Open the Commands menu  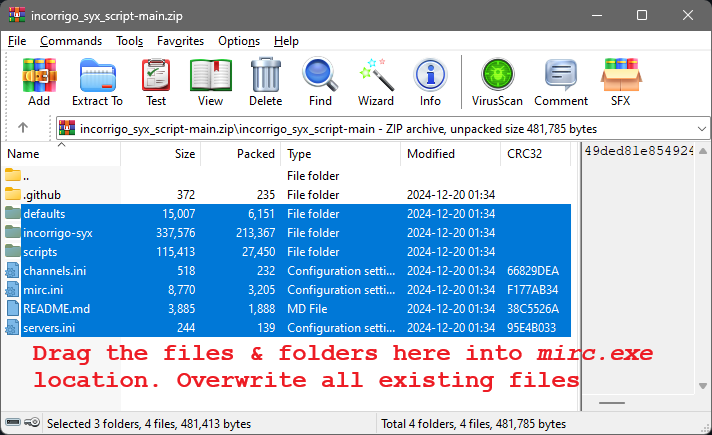point(71,41)
